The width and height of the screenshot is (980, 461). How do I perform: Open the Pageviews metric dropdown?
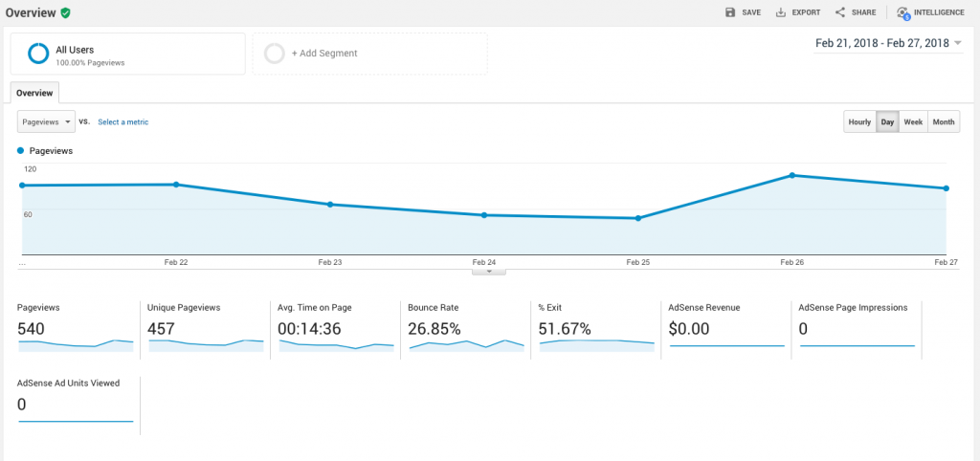[x=46, y=122]
